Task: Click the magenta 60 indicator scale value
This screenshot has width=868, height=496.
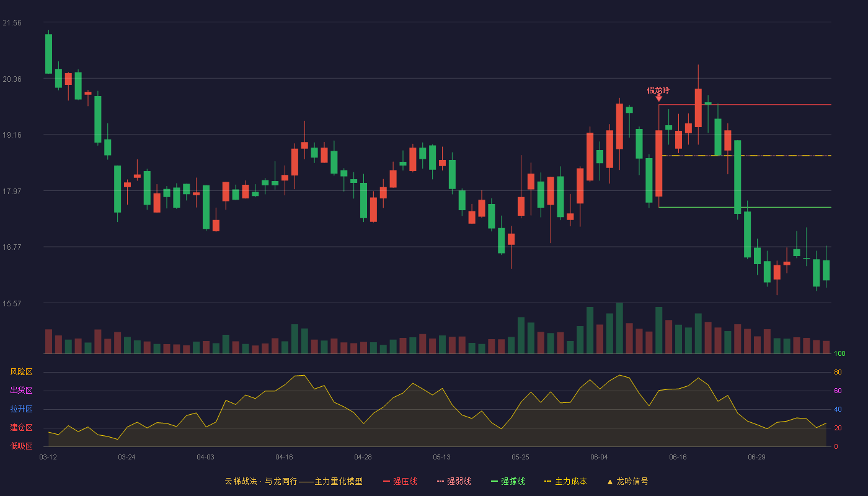Action: point(838,391)
